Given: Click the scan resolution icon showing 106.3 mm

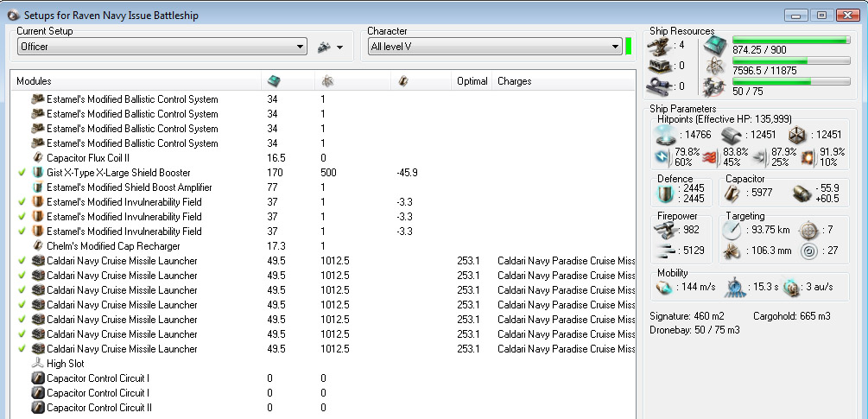Looking at the screenshot, I should (731, 251).
